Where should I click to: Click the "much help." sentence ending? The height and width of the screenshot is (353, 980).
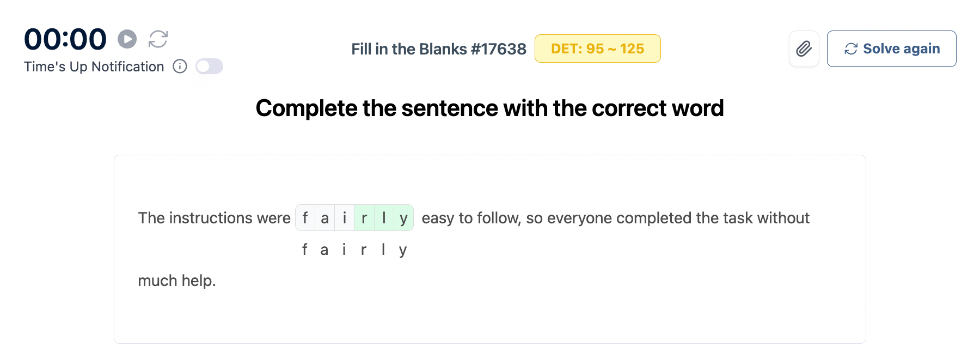tap(177, 281)
